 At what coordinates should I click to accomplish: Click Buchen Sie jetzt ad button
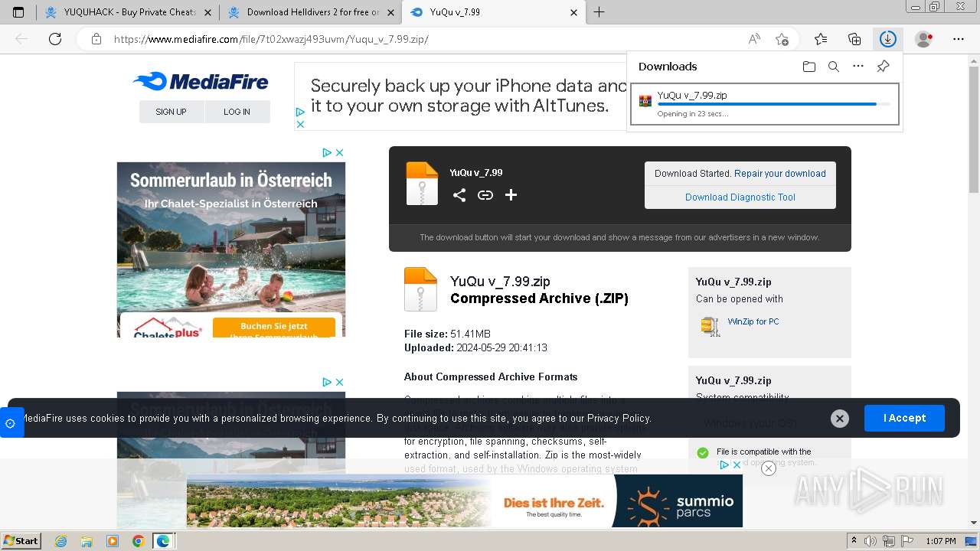click(x=274, y=328)
